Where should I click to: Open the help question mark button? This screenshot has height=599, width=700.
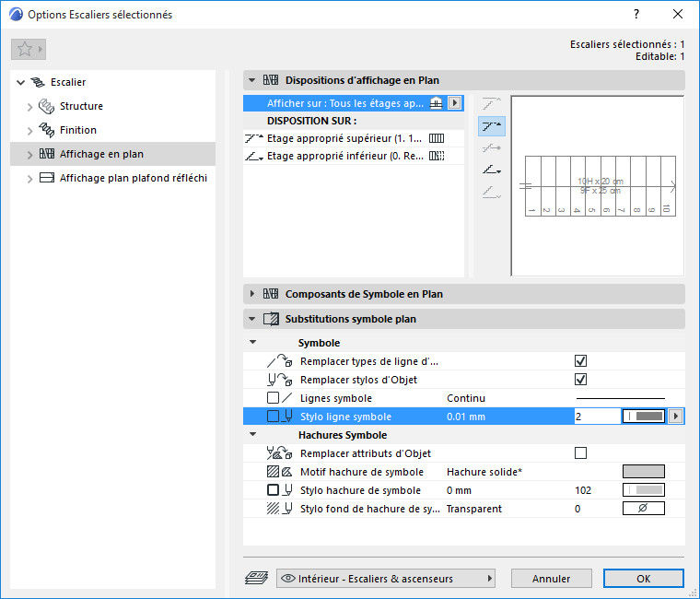[636, 15]
